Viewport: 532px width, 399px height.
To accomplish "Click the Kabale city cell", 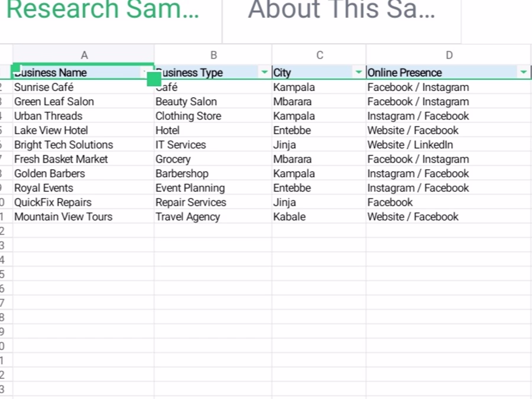I will [319, 217].
